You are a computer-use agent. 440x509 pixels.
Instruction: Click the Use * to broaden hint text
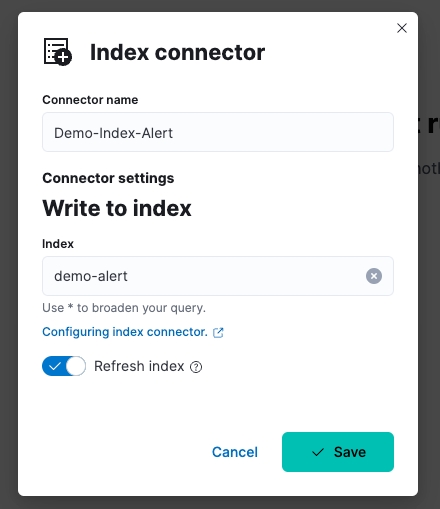click(x=124, y=308)
